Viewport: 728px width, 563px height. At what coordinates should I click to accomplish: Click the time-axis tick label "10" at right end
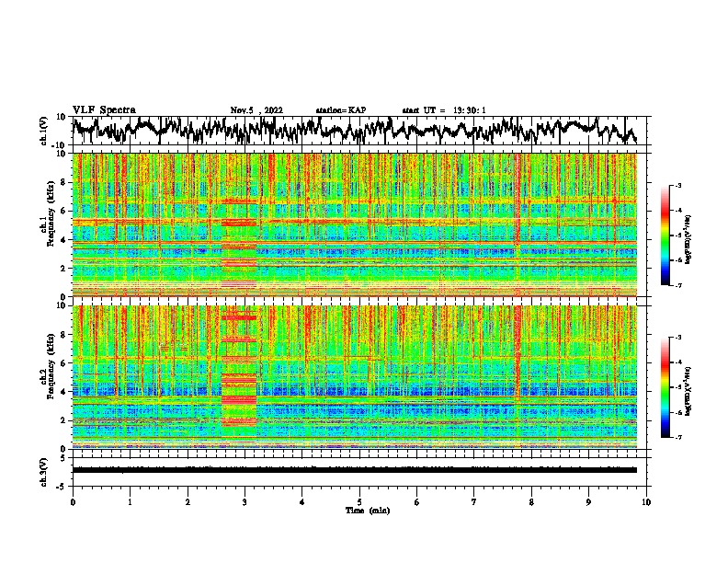[x=646, y=502]
